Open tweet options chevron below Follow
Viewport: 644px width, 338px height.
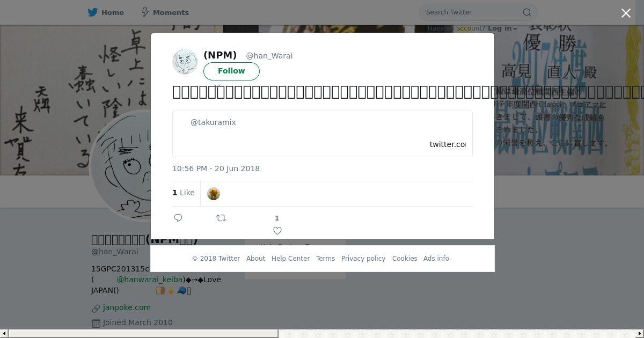point(217,85)
